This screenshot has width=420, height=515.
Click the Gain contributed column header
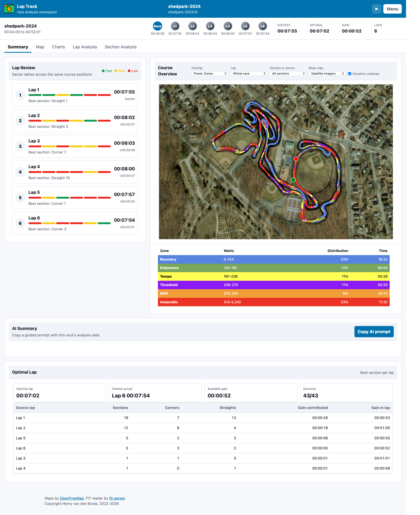(x=313, y=408)
